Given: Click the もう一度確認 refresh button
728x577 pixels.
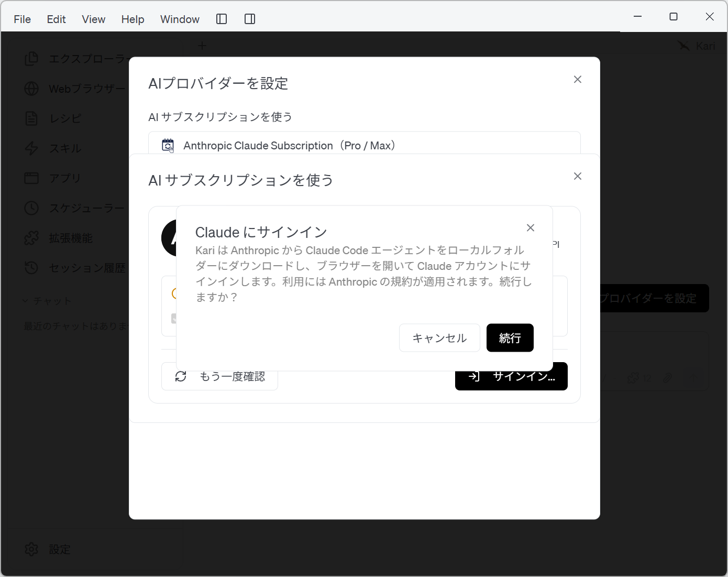Looking at the screenshot, I should click(x=219, y=376).
